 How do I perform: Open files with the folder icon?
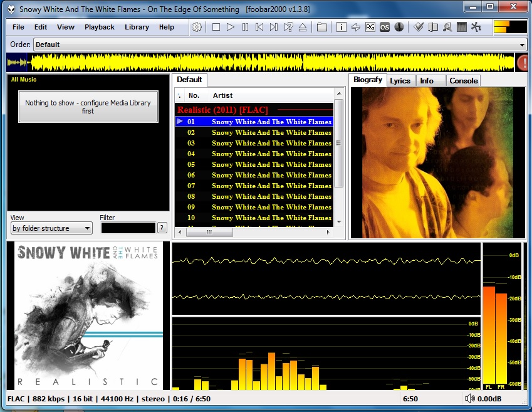point(321,27)
